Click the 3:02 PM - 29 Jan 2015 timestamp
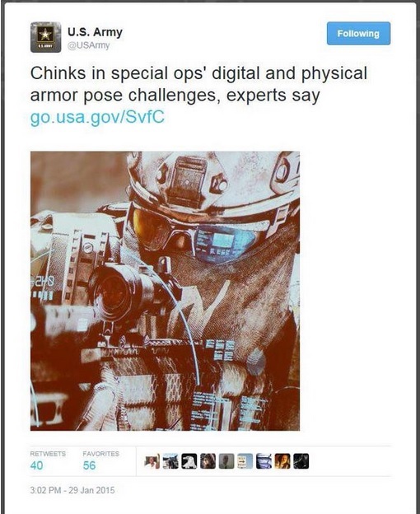 72,490
